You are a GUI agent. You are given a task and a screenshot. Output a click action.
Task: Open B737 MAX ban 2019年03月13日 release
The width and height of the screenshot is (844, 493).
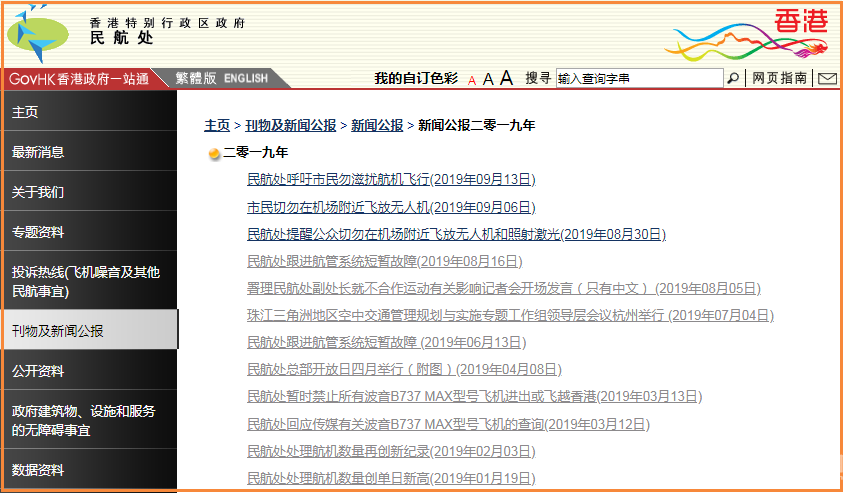click(474, 397)
